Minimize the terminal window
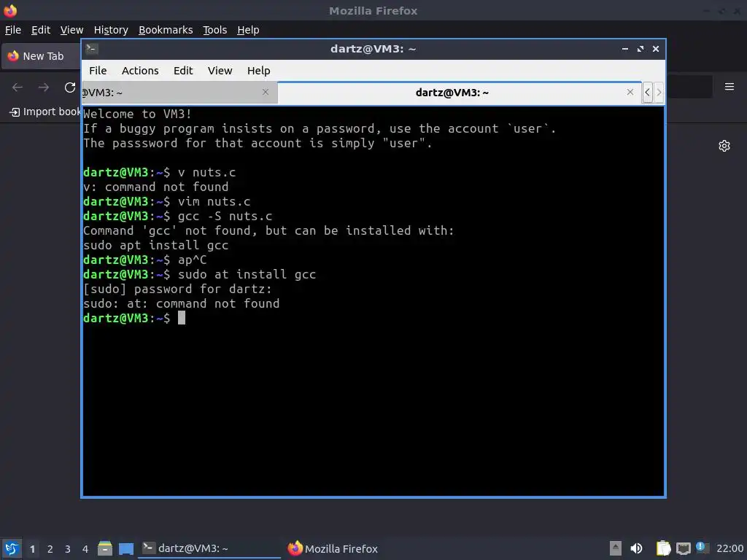The image size is (747, 560). (x=624, y=49)
